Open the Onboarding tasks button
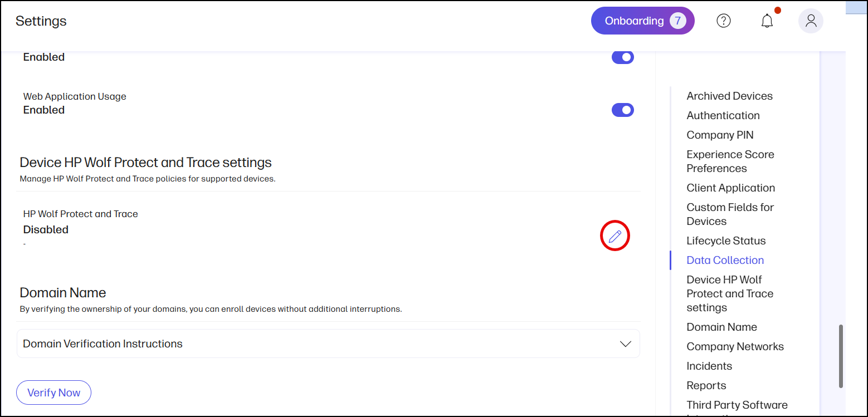868x417 pixels. pos(642,20)
